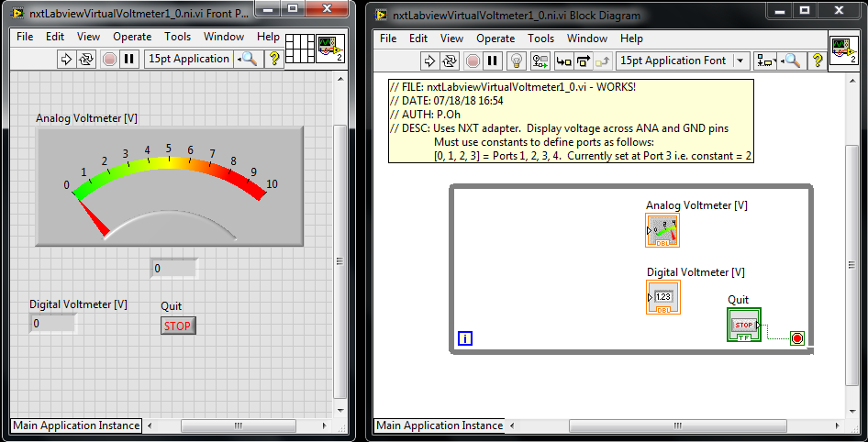Click loop iteration terminal i in While Loop
This screenshot has width=868, height=442.
(x=465, y=338)
